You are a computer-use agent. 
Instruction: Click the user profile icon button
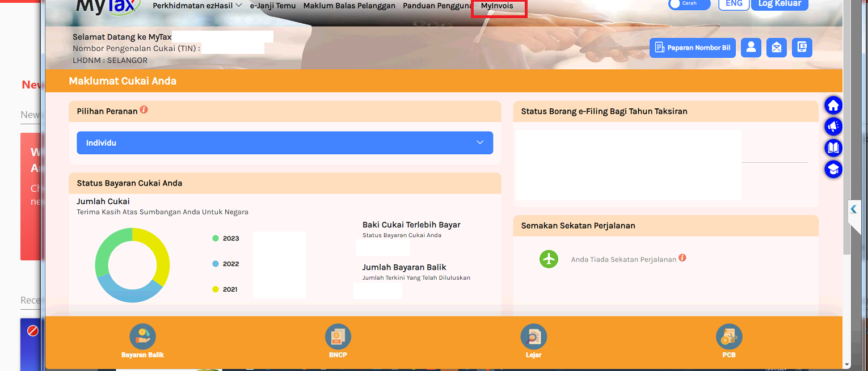(x=751, y=48)
